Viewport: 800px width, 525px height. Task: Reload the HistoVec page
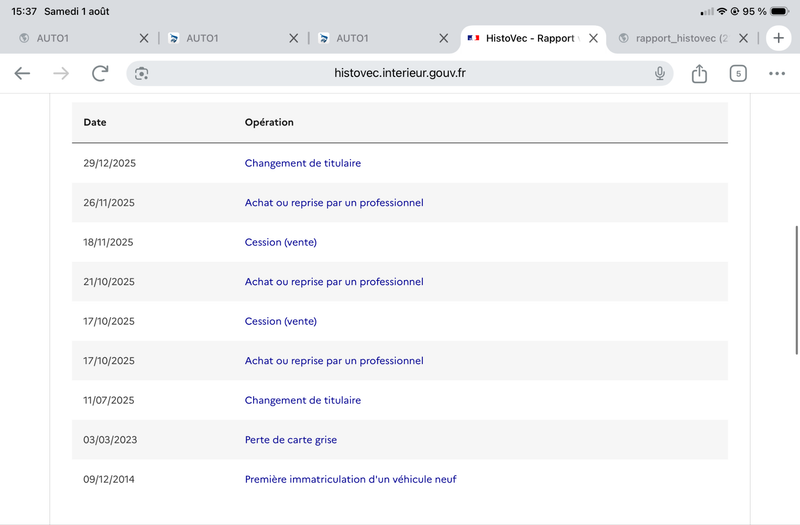coord(100,73)
